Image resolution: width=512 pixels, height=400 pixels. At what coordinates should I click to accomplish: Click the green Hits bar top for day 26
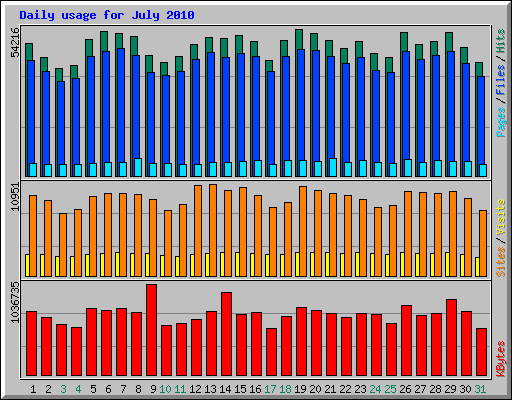(404, 42)
